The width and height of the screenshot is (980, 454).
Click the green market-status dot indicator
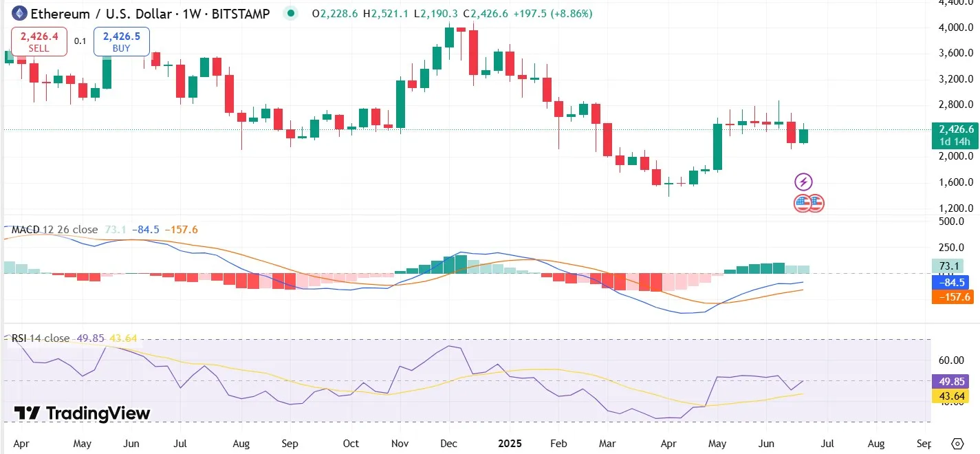point(290,14)
